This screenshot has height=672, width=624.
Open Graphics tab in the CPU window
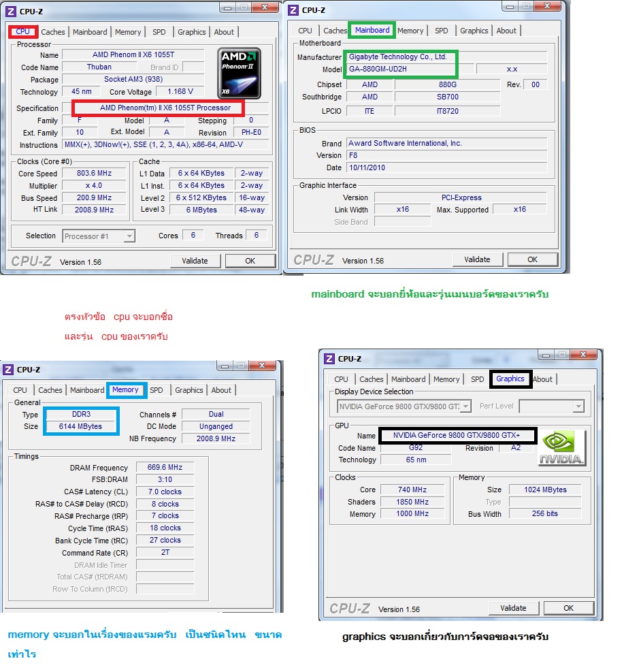point(191,32)
